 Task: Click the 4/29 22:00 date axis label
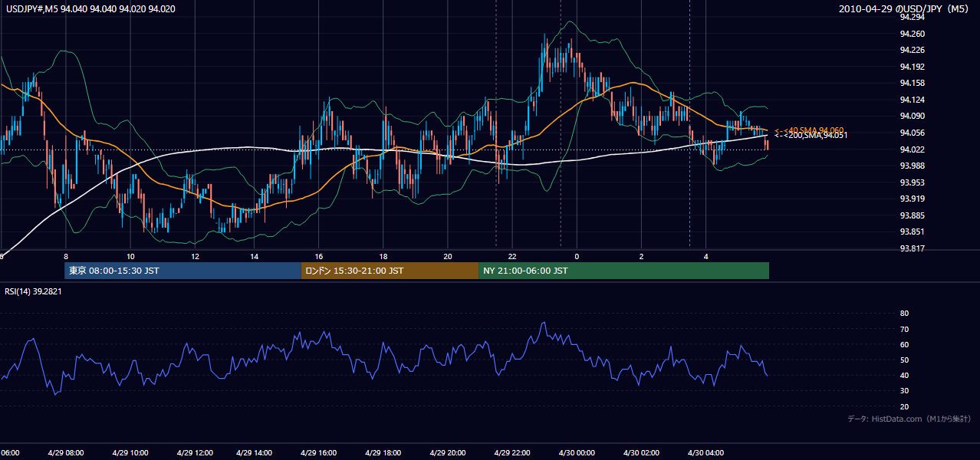tap(511, 453)
